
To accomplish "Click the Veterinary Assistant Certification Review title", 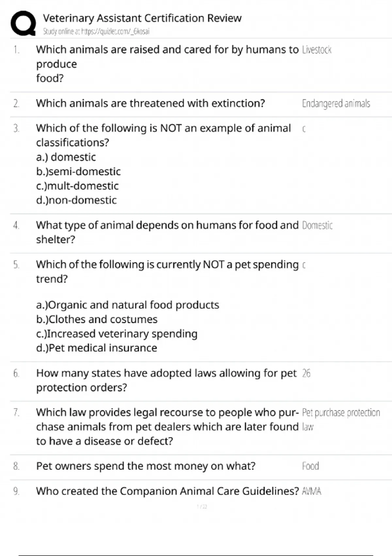I will (x=142, y=18).
